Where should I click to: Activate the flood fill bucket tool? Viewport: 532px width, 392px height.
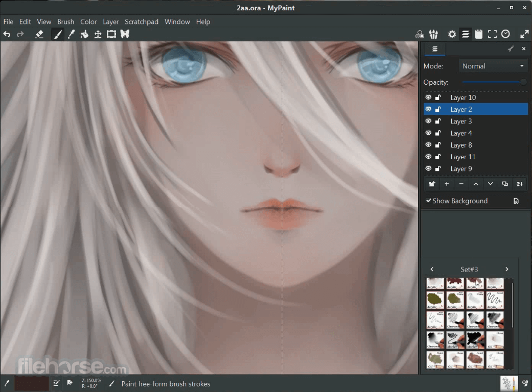(84, 34)
